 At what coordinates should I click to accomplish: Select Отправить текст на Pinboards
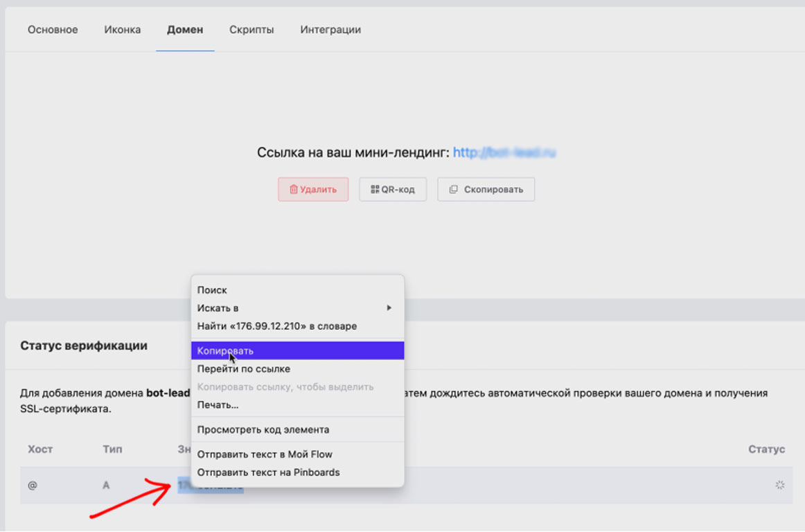[297, 472]
